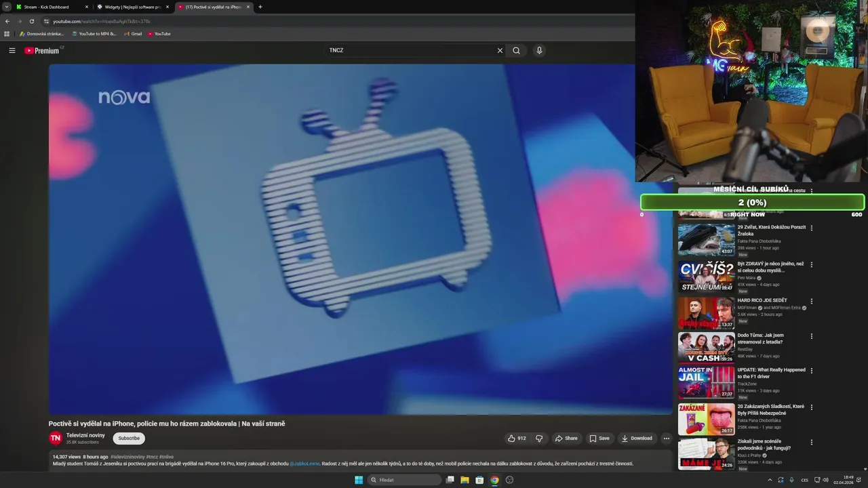This screenshot has height=488, width=868.
Task: Open options menu for Získali jsme scénáře
Action: coord(812,442)
